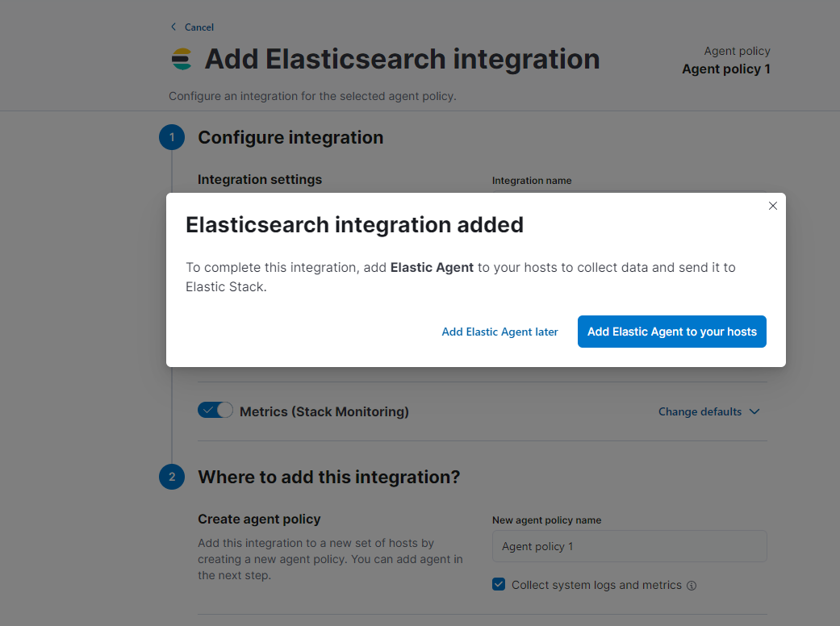Toggle Metrics (Stack Monitoring) switch
The width and height of the screenshot is (840, 626).
click(215, 410)
